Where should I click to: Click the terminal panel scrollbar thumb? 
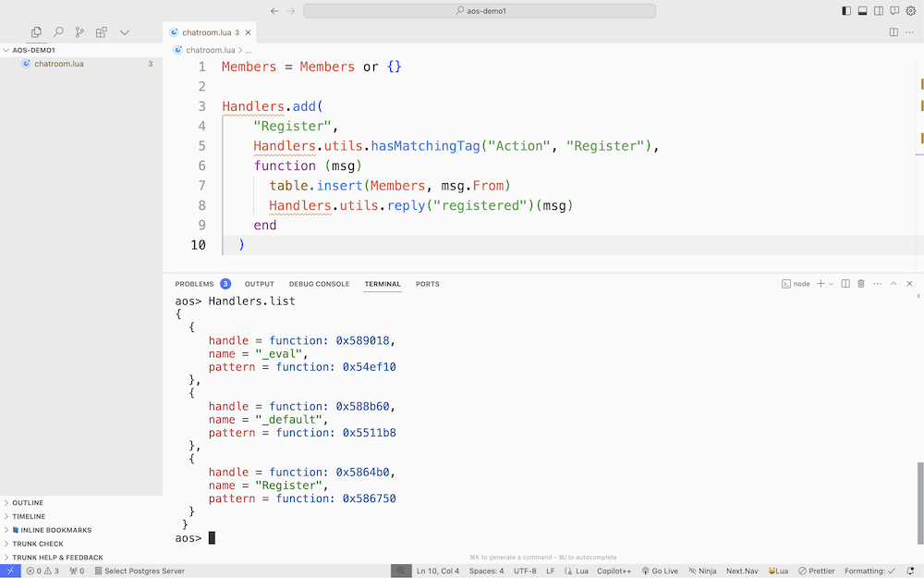(x=919, y=506)
